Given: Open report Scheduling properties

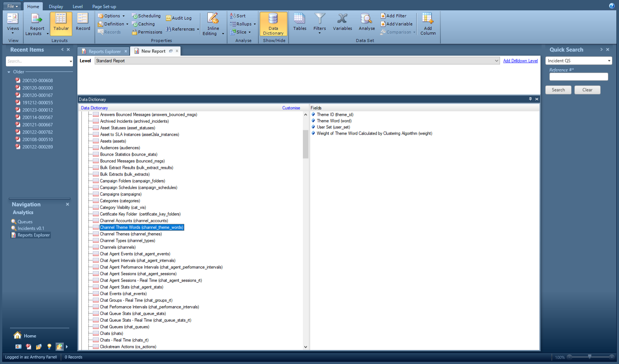Looking at the screenshot, I should click(146, 16).
